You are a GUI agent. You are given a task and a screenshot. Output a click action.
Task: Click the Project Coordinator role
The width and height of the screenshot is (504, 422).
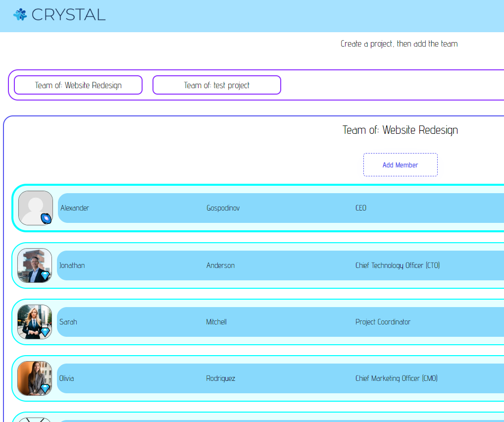(x=383, y=322)
